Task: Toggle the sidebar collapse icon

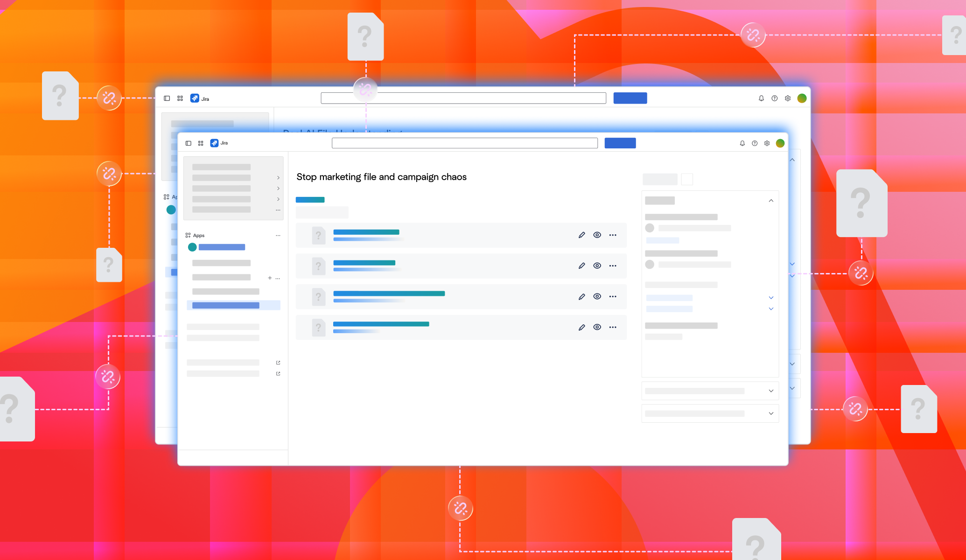Action: click(x=189, y=143)
